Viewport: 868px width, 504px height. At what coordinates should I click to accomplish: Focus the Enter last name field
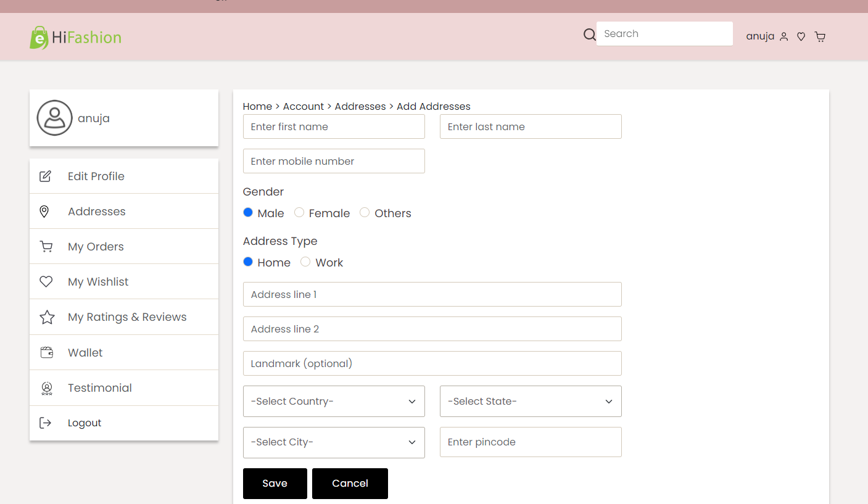tap(531, 126)
